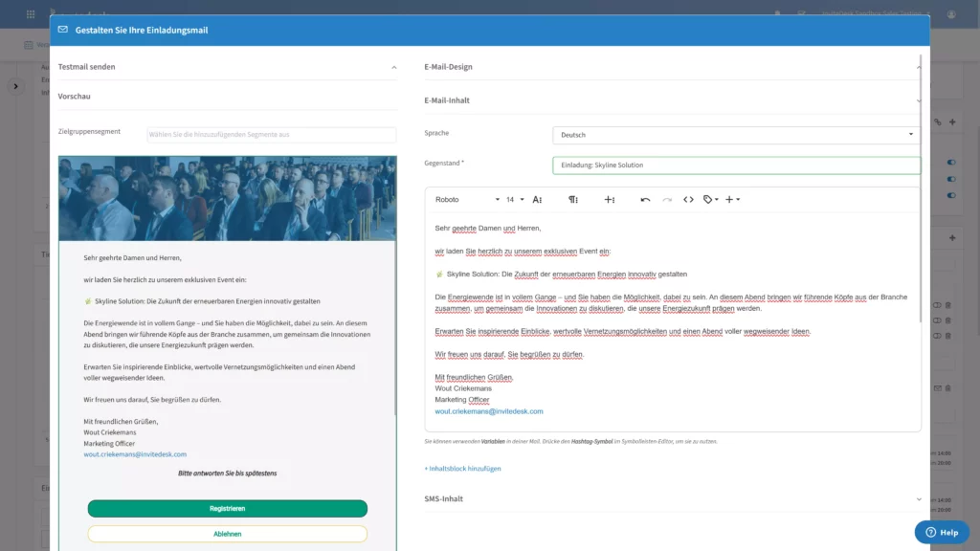Screen dimensions: 980x551
Task: Open the font size 14 dropdown
Action: 515,199
